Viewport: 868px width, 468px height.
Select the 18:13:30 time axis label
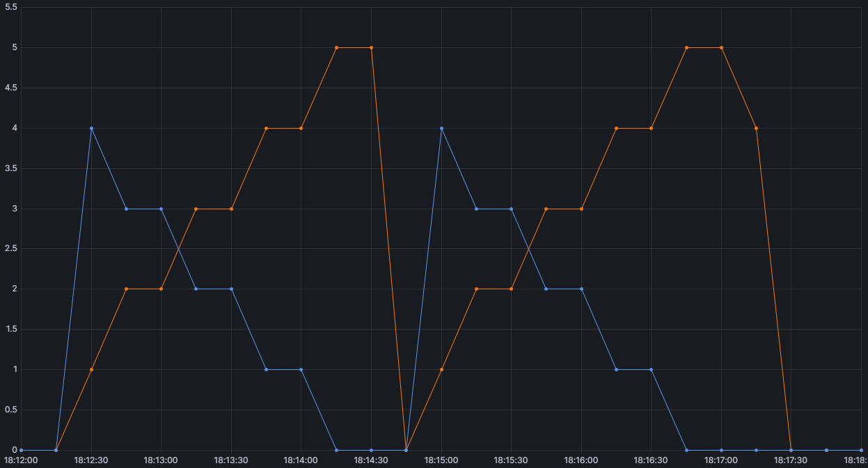pyautogui.click(x=231, y=460)
